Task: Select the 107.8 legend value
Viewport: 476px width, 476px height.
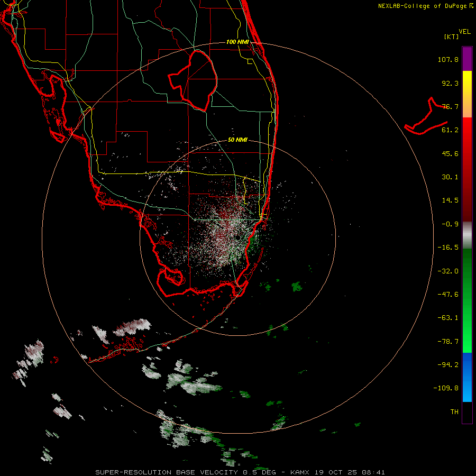Action: click(x=448, y=59)
